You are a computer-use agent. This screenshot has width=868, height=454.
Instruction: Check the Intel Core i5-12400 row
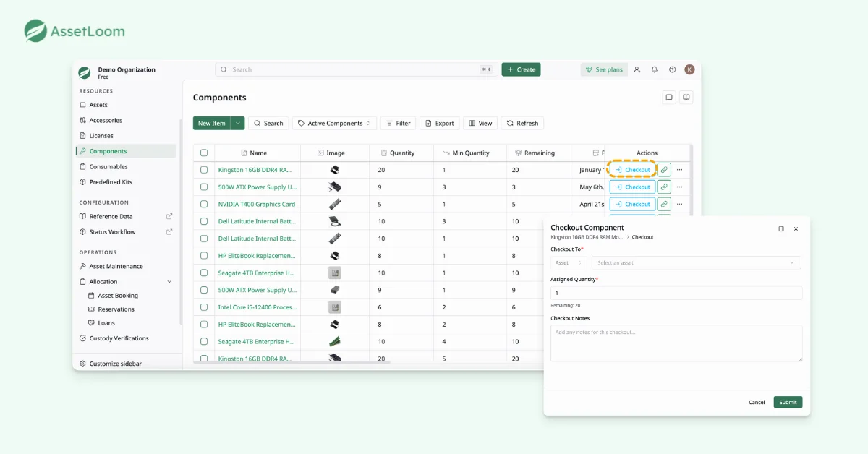coord(204,307)
